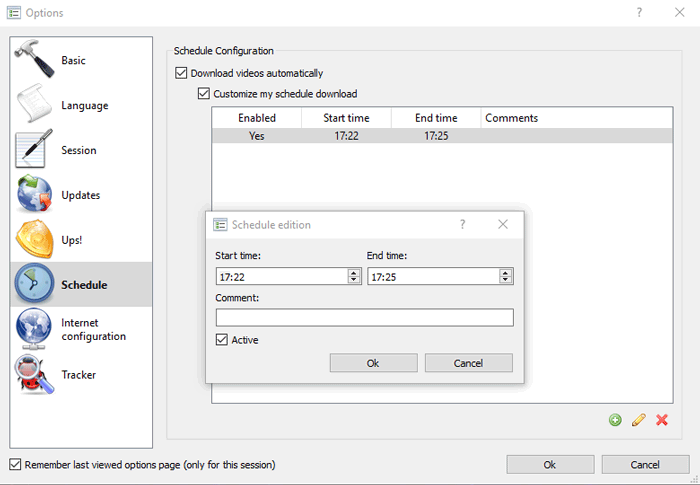Switch to the Session page label
The height and width of the screenshot is (485, 700).
[x=79, y=150]
